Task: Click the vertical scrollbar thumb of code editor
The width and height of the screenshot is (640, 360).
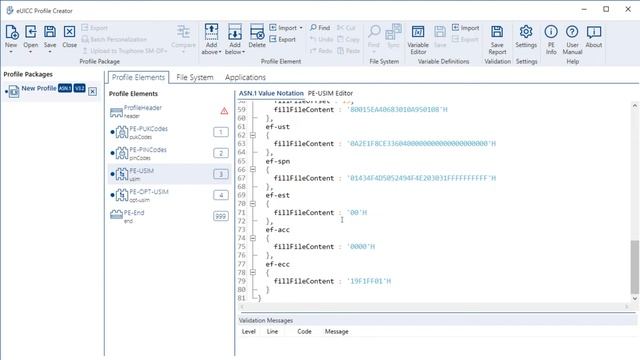Action: (635, 267)
